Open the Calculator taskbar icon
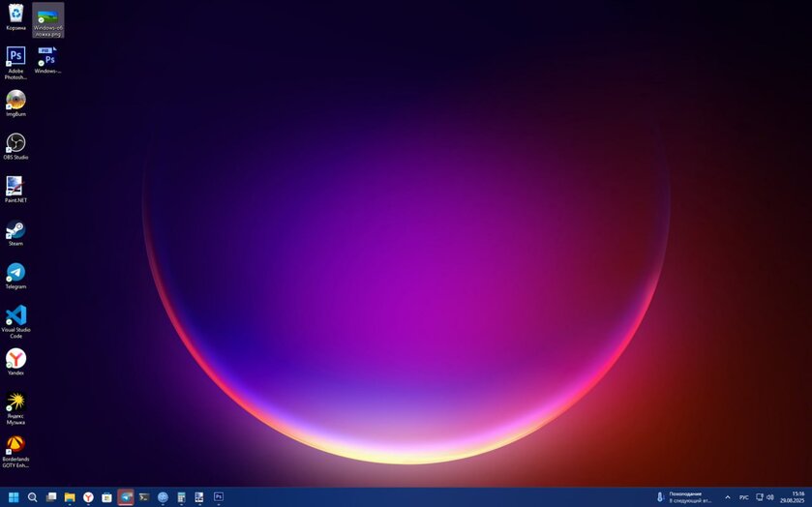 point(181,497)
